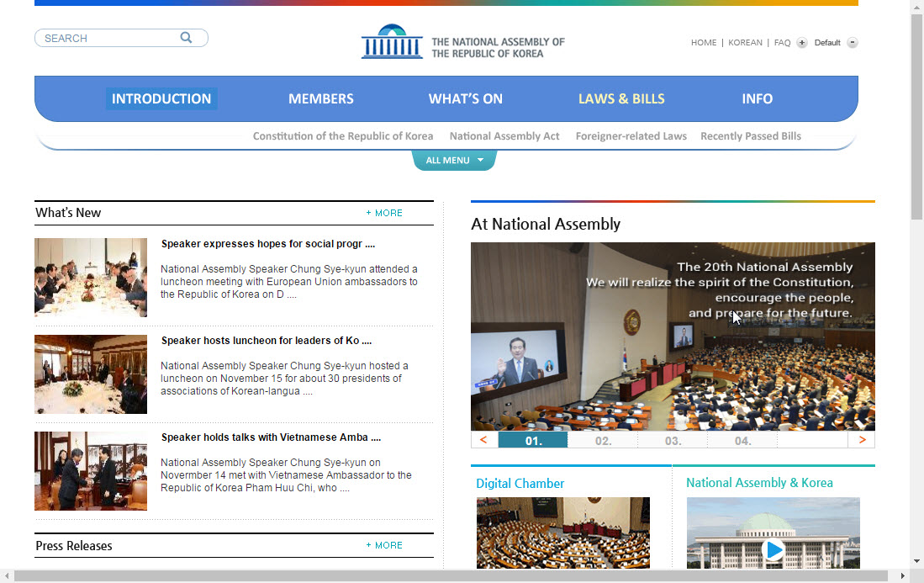Play the National Assembly & Korea video
This screenshot has height=583, width=924.
[x=774, y=550]
